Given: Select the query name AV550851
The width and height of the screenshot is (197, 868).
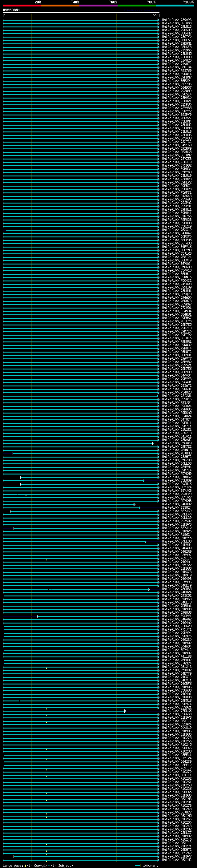Looking at the screenshot, I should 11,10.
